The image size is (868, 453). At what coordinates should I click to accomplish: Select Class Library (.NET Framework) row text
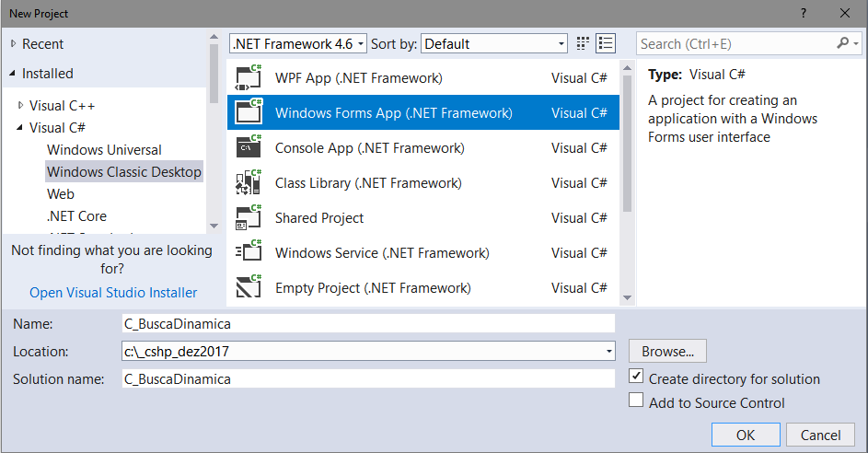coord(368,182)
